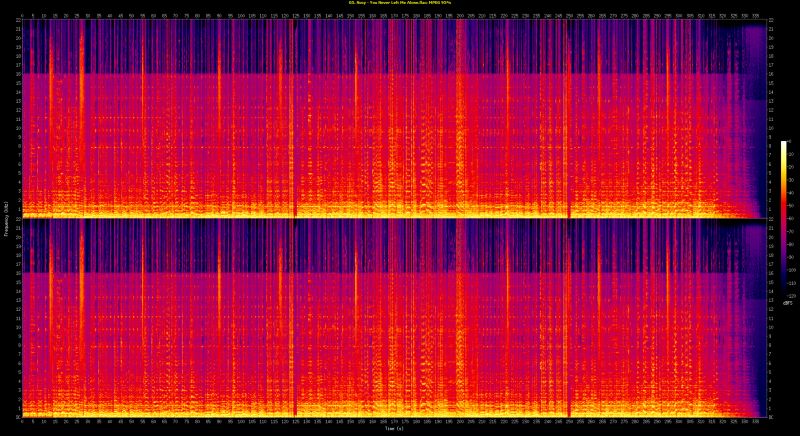Click the 22 kHz label of upper channel
The height and width of the screenshot is (436, 800).
(x=17, y=21)
